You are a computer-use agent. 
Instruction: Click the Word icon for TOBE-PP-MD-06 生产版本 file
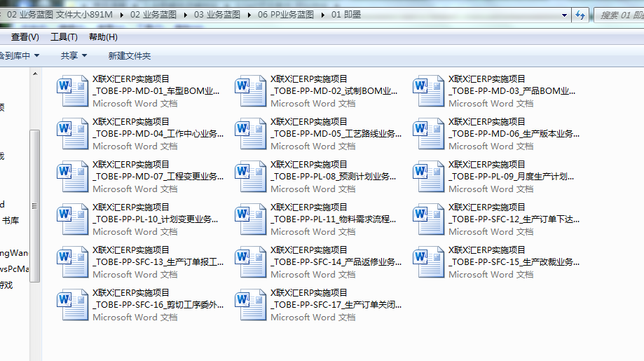[x=428, y=134]
